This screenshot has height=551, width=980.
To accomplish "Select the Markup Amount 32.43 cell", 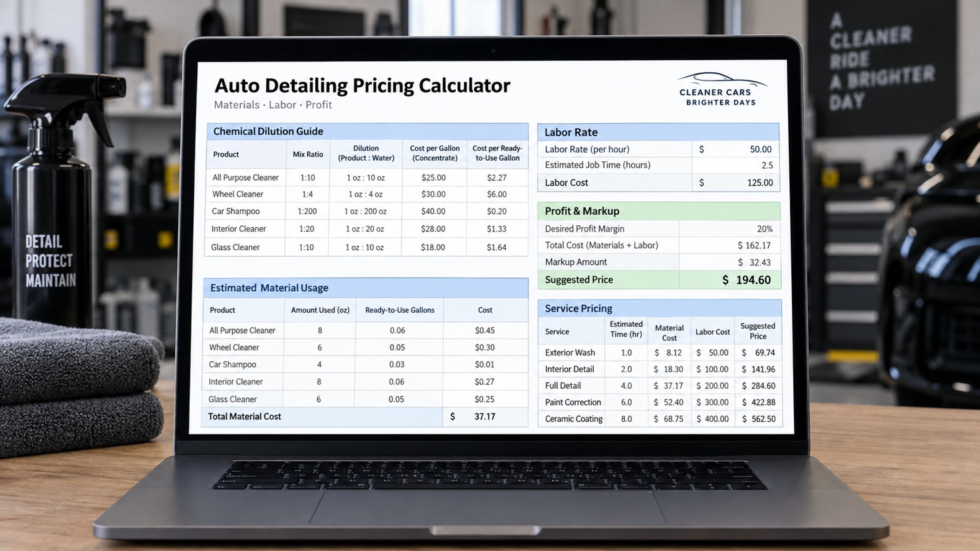I will pyautogui.click(x=730, y=262).
